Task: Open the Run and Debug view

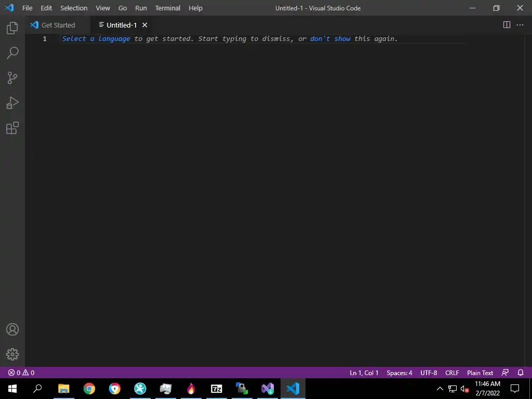Action: (12, 103)
